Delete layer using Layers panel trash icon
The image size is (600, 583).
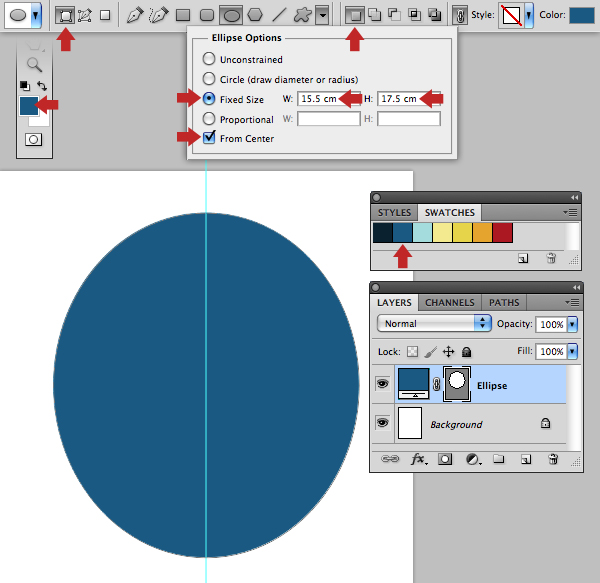(553, 459)
